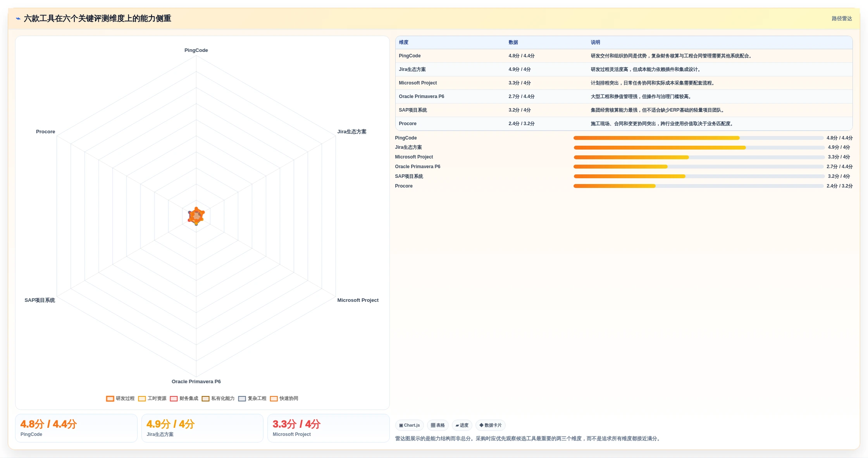The height and width of the screenshot is (458, 868).
Task: Click the Jira生态方案 progress bar
Action: point(699,148)
